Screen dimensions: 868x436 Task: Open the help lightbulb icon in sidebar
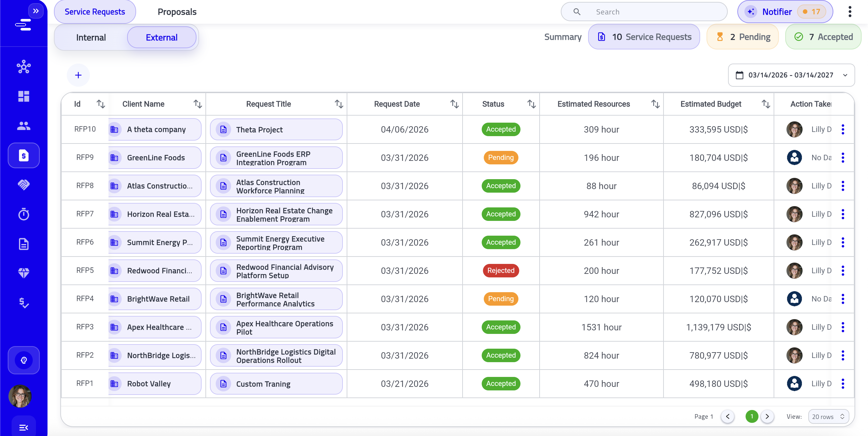coord(23,360)
